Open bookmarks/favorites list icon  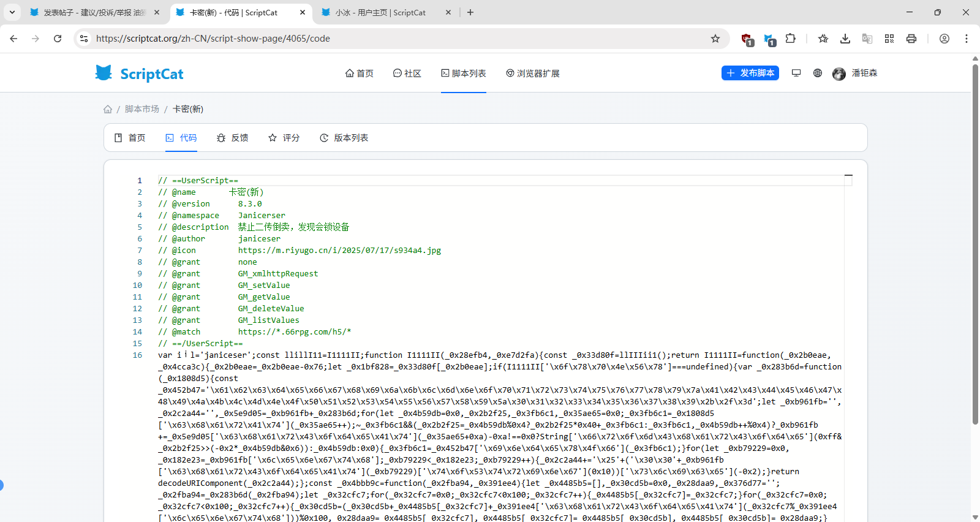tap(823, 39)
